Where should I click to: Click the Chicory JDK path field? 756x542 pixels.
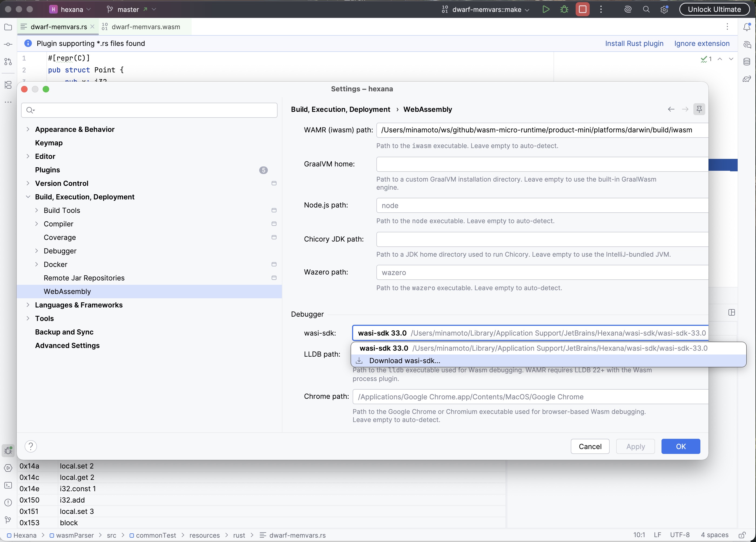click(542, 239)
